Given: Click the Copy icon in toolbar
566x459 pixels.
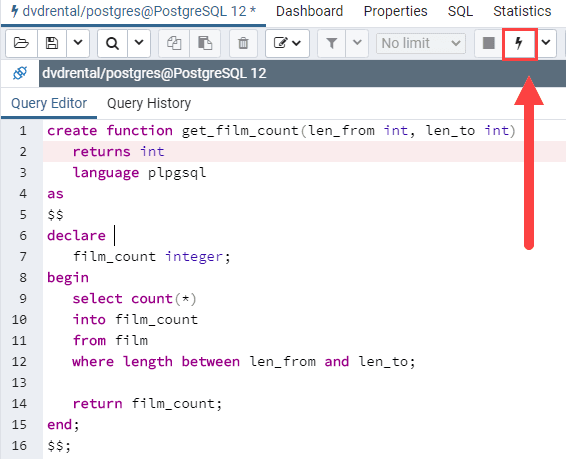Looking at the screenshot, I should 174,43.
